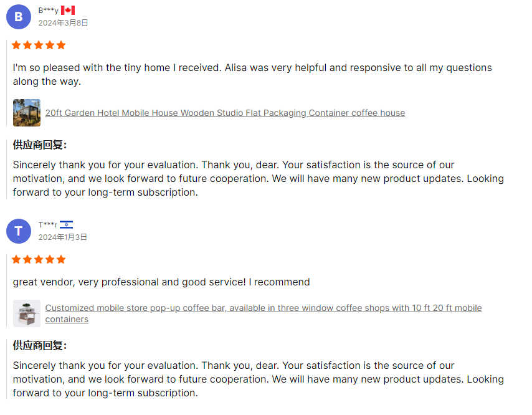Click the 'great vendor' review text

[161, 282]
